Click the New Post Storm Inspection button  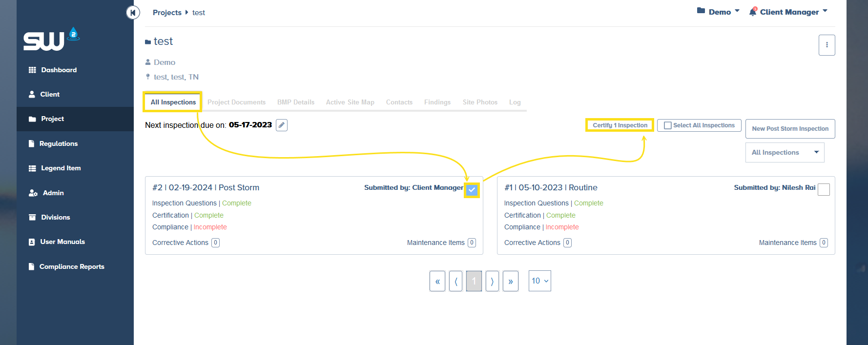[x=790, y=129]
